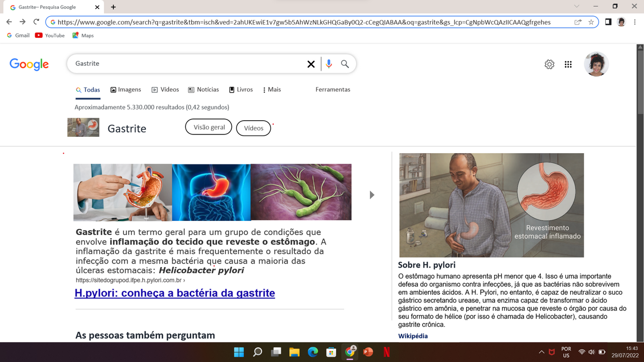Open the Google apps grid icon
Screen dimensions: 644x362
pos(568,64)
